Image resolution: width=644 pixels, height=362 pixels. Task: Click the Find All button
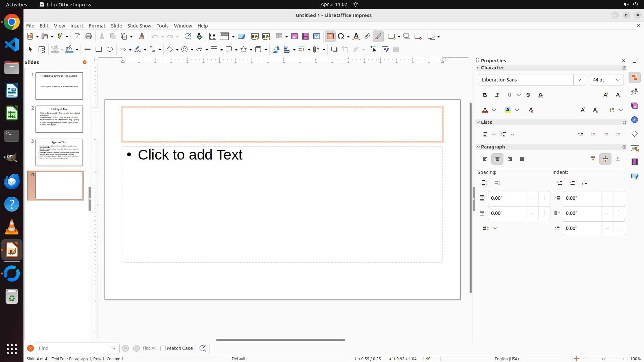pyautogui.click(x=150, y=348)
